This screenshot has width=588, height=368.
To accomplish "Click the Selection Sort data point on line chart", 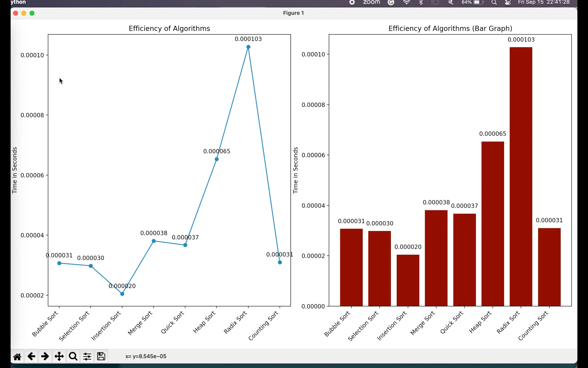I will [91, 266].
